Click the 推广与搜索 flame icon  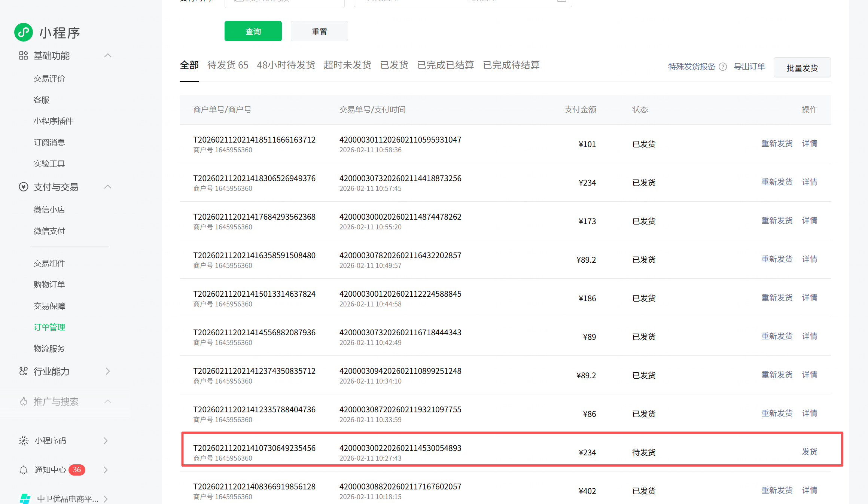[x=23, y=401]
